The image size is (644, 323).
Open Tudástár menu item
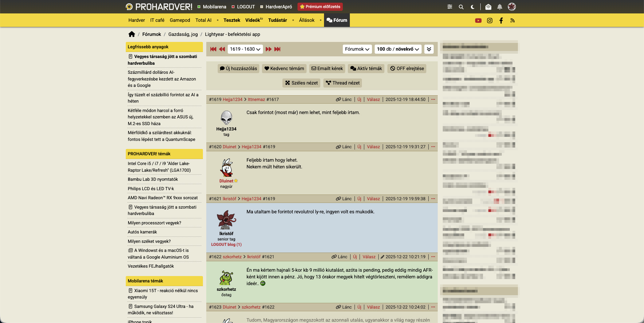tap(277, 20)
